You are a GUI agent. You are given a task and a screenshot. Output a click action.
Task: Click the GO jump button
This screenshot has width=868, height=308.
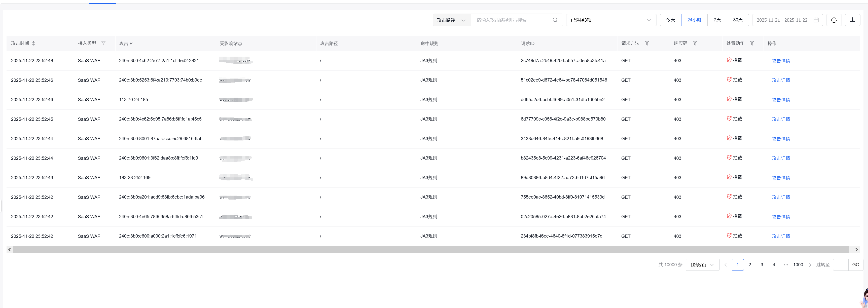(855, 265)
